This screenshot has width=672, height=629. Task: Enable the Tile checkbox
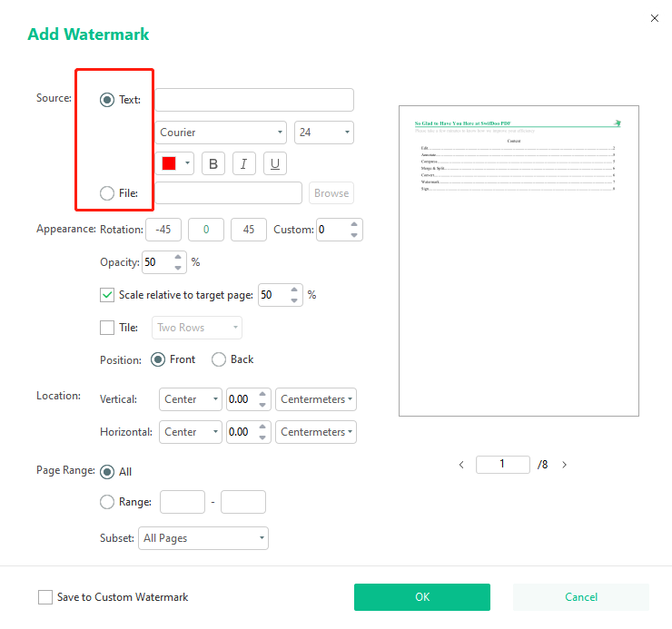click(107, 328)
